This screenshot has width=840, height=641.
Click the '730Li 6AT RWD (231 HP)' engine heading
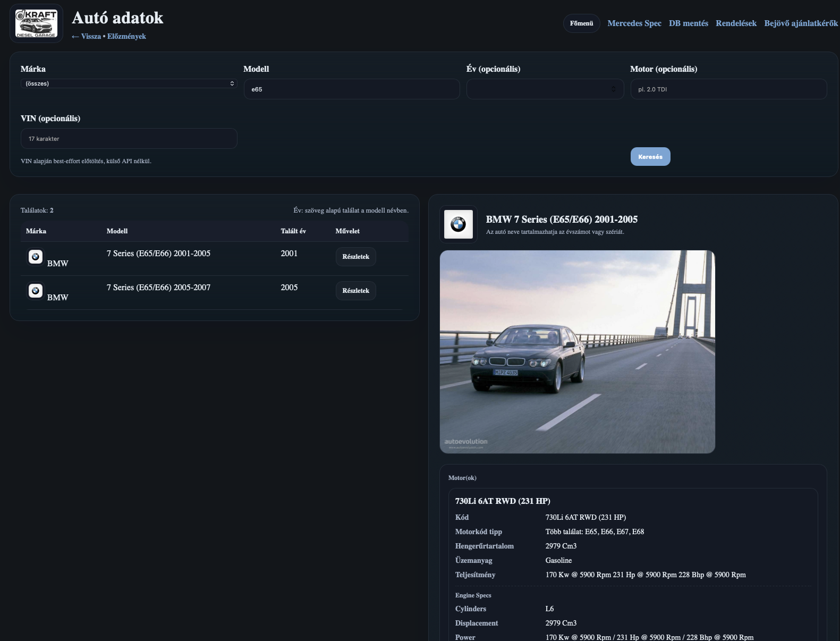click(x=503, y=501)
